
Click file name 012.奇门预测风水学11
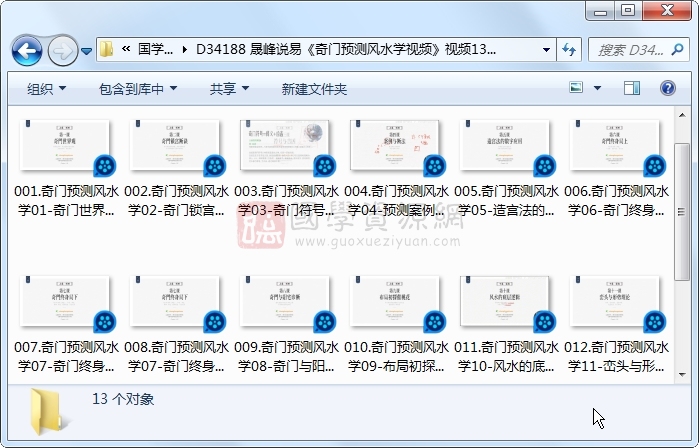coord(617,357)
